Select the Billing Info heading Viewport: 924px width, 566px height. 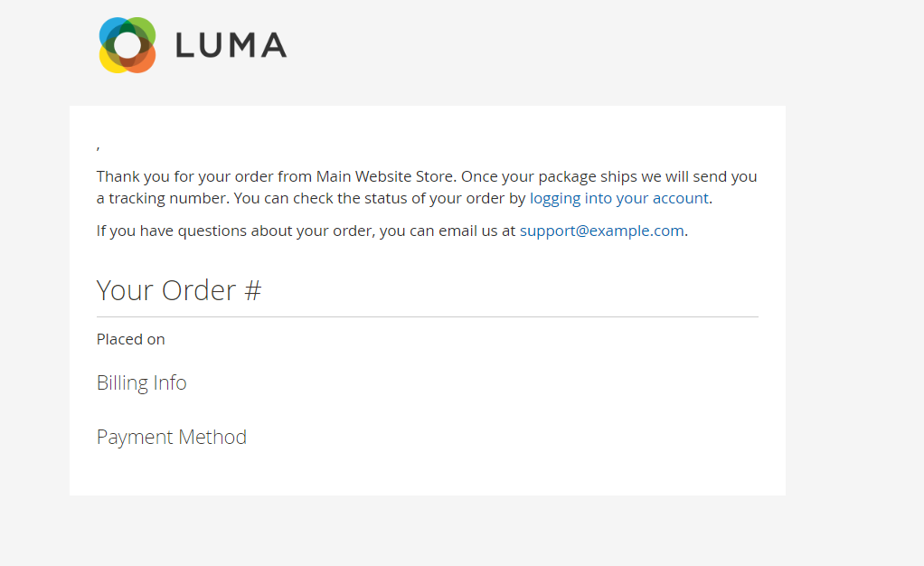click(x=141, y=382)
